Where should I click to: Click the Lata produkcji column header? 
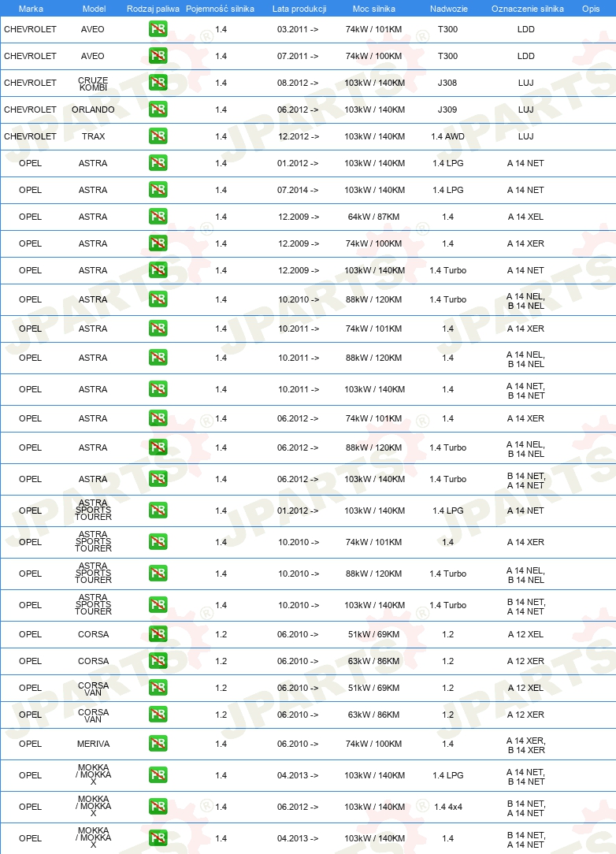tap(299, 9)
